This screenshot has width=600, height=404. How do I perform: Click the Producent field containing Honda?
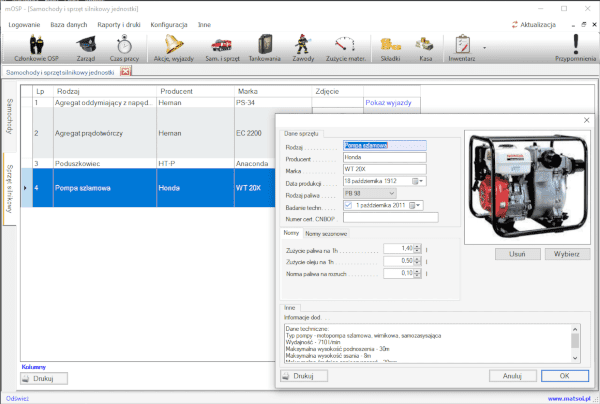[385, 157]
